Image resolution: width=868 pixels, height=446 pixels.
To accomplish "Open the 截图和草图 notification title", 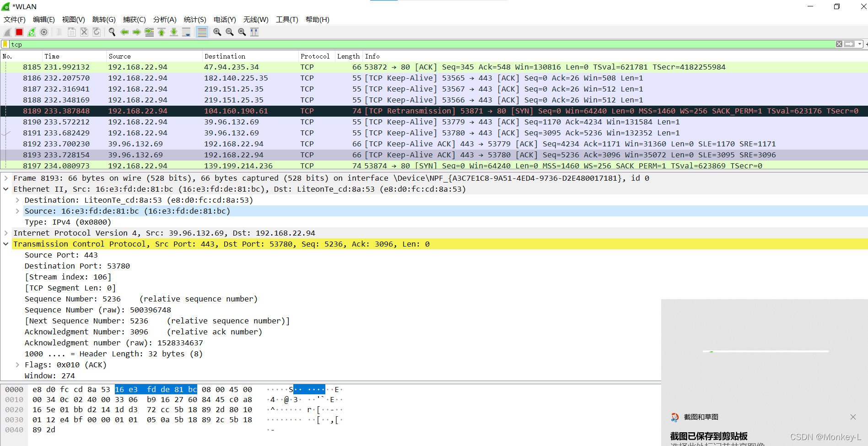I will point(701,417).
